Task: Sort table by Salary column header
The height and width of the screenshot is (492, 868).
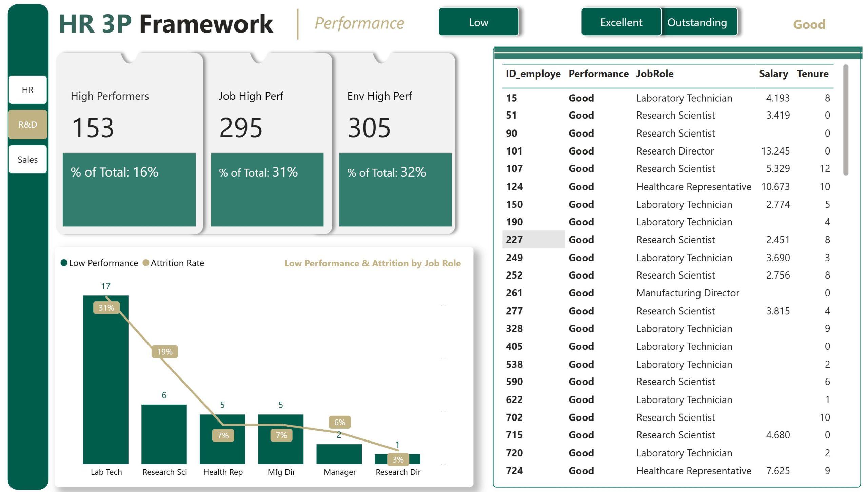Action: pos(773,74)
